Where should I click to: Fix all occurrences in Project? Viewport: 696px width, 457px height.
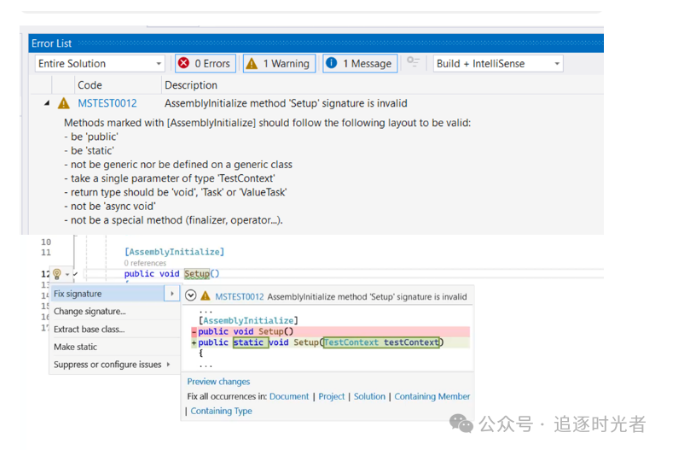pos(332,396)
